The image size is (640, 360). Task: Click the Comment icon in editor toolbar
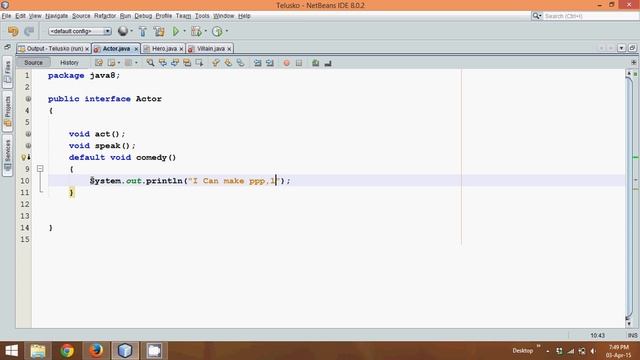pos(315,63)
